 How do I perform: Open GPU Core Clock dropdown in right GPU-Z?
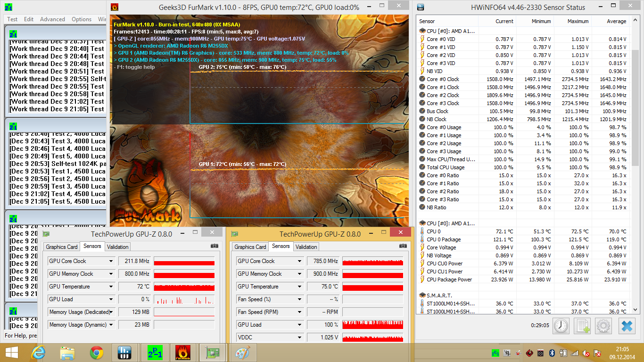tap(300, 261)
